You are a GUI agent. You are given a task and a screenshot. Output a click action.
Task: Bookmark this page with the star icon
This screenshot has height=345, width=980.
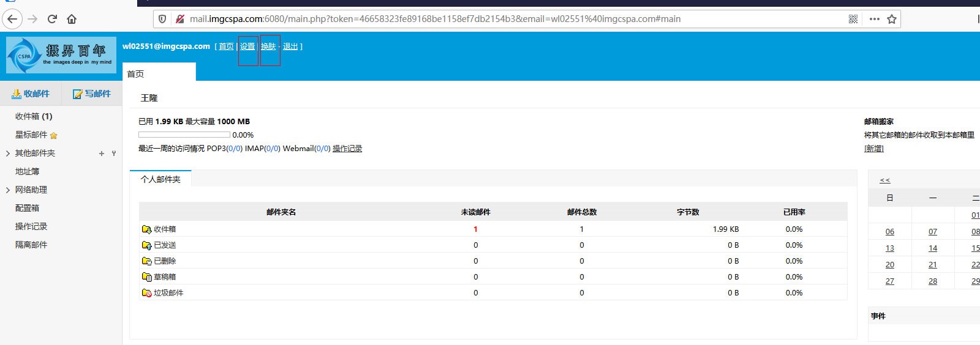(x=892, y=19)
